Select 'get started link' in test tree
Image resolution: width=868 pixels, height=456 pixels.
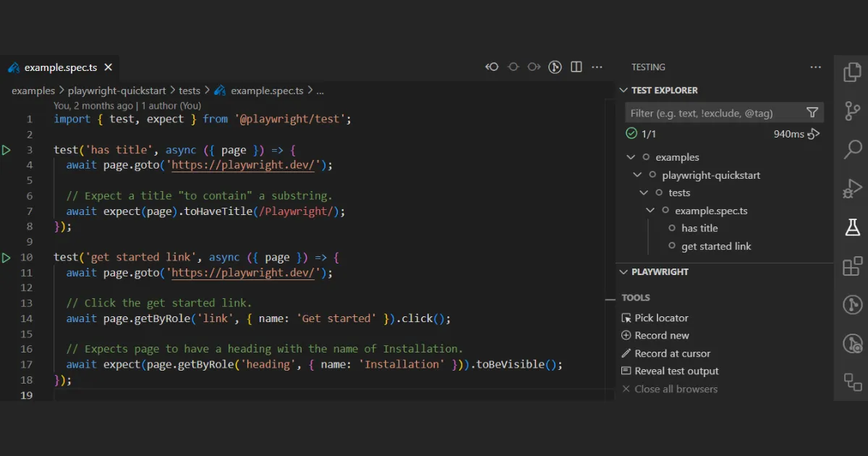[716, 246]
